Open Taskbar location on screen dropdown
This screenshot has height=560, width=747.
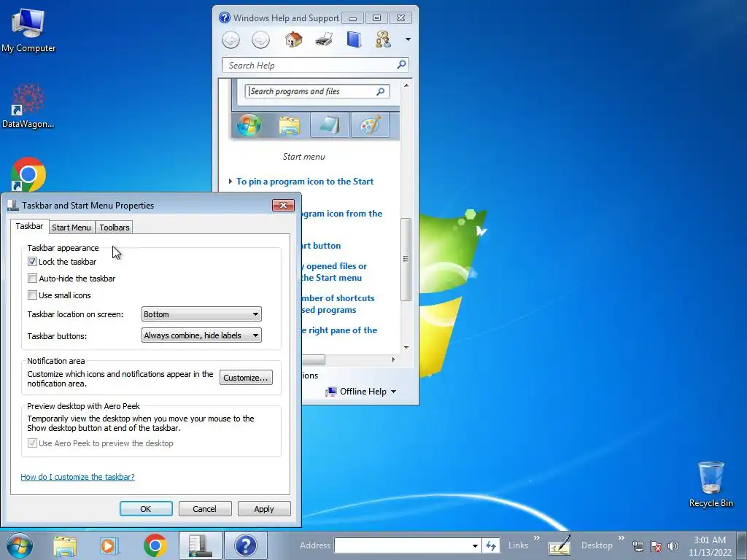coord(201,314)
